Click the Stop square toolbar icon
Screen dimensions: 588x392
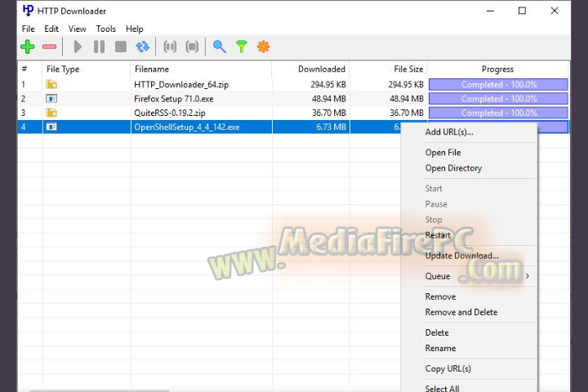click(121, 47)
